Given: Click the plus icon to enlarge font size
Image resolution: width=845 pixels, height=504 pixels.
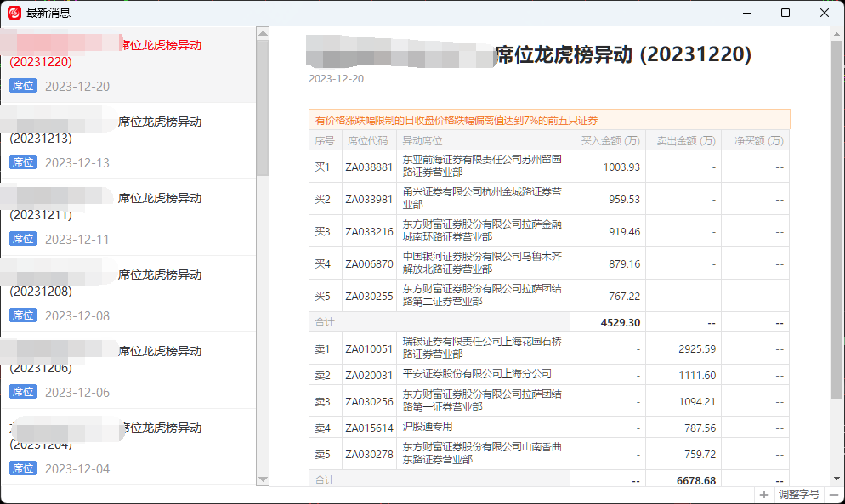Looking at the screenshot, I should point(763,494).
